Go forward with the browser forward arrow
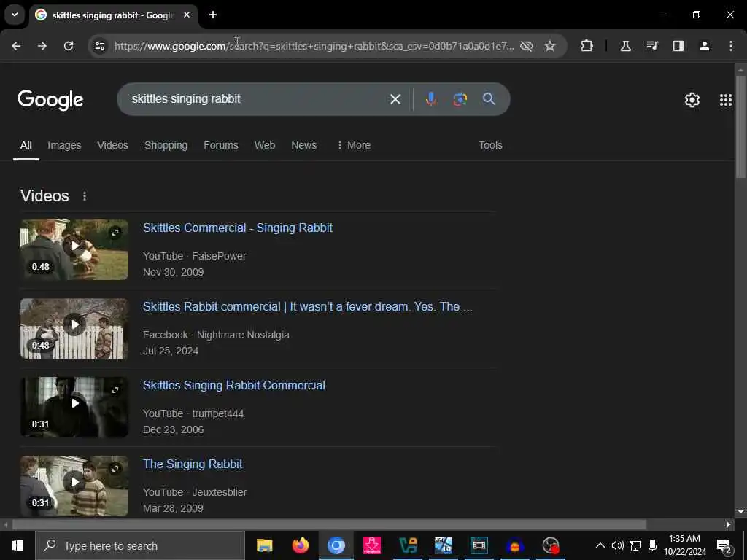 tap(42, 46)
